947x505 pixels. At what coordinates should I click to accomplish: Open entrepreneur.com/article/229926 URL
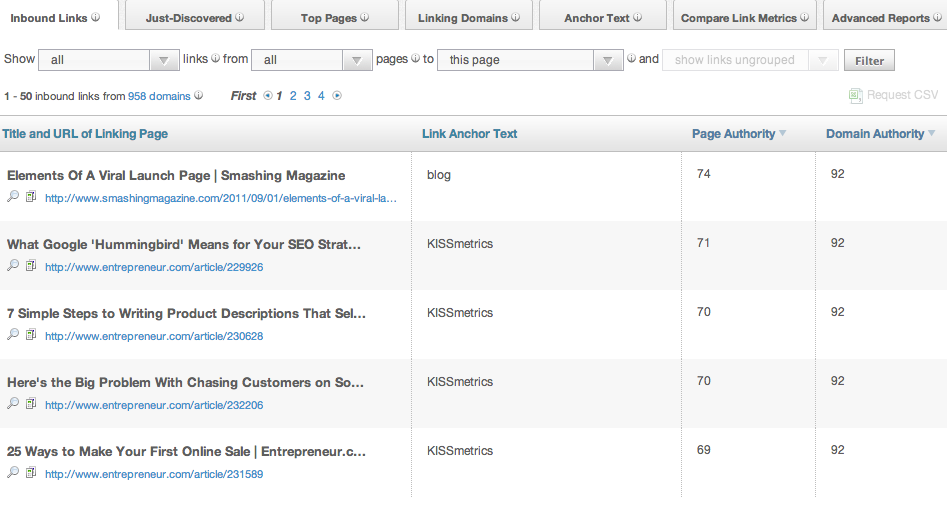(x=154, y=267)
